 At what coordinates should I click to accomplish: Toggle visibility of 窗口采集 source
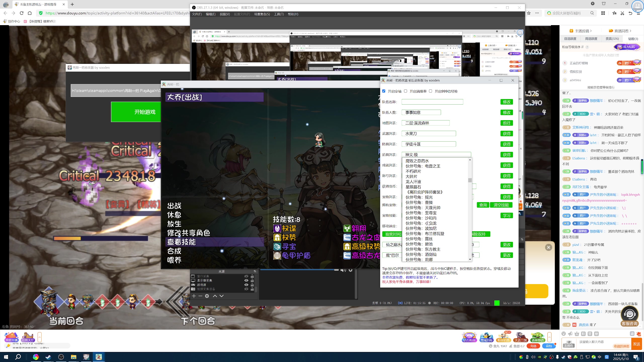click(246, 276)
